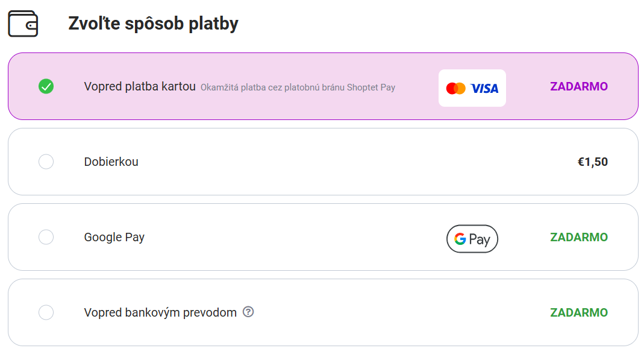The height and width of the screenshot is (351, 644).
Task: Click the Vopred platba kartou label
Action: click(140, 86)
